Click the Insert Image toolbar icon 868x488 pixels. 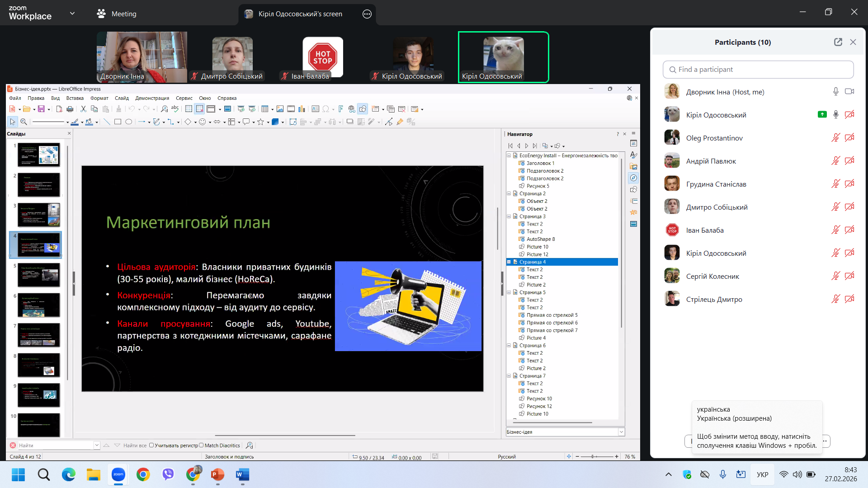tap(280, 109)
